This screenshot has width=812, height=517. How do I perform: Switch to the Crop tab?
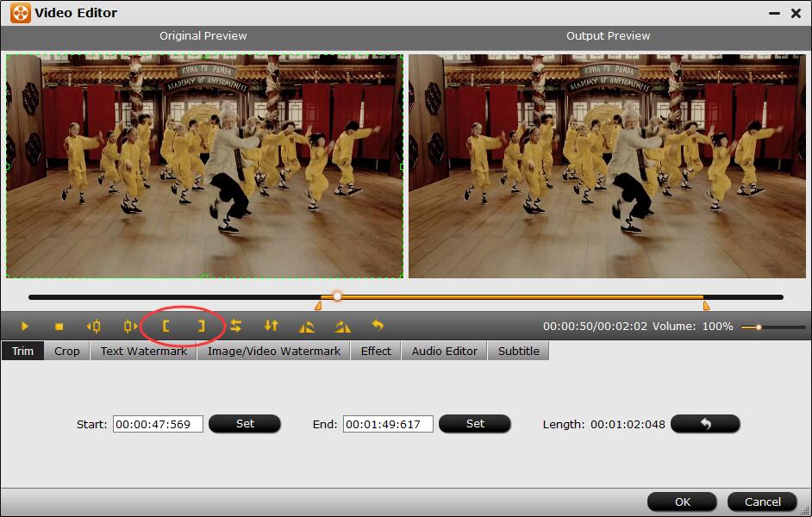coord(67,351)
